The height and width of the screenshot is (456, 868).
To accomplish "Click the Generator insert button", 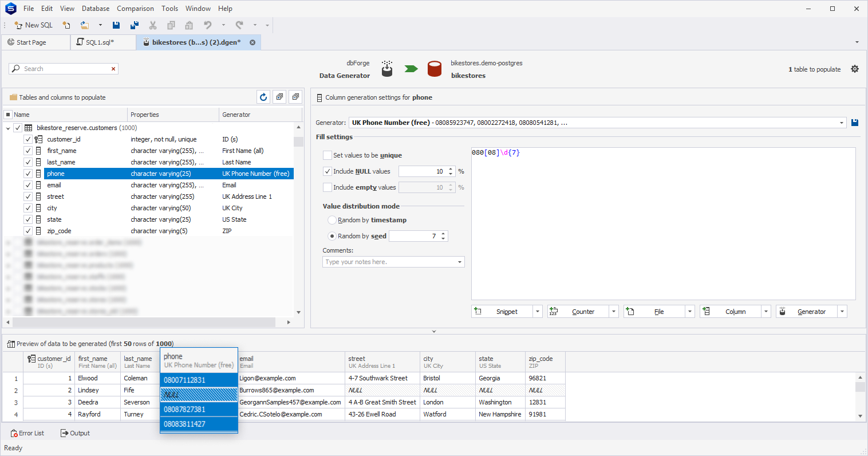I will coord(807,312).
